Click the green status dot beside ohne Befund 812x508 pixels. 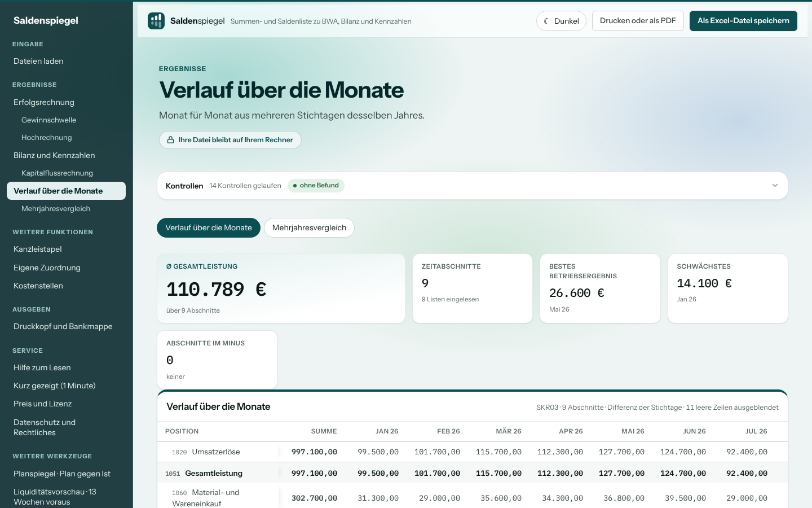pos(295,186)
